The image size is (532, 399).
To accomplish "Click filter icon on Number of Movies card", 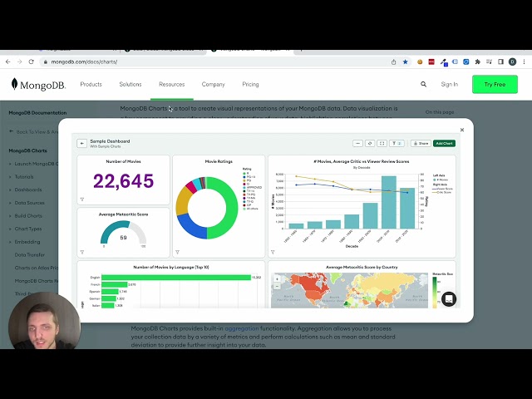I will [82, 199].
